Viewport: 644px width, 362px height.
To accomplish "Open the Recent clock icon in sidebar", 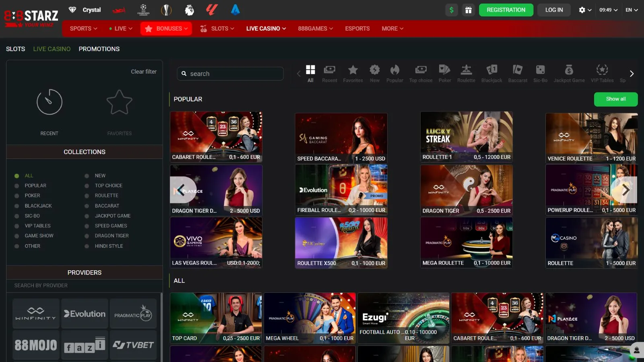I will point(50,102).
